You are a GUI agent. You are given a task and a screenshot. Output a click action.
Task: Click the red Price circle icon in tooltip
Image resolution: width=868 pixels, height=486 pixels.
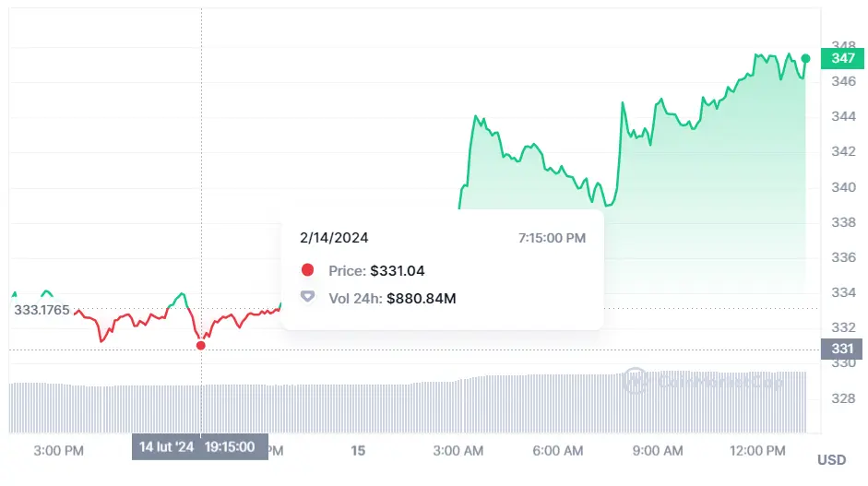pyautogui.click(x=308, y=270)
